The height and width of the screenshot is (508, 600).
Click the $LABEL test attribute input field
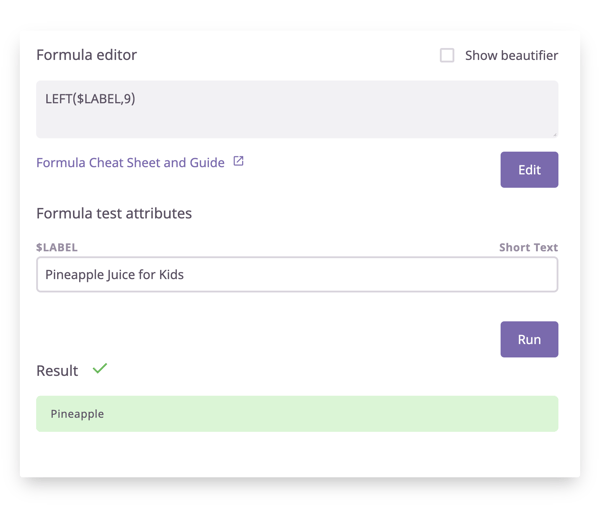(x=297, y=274)
